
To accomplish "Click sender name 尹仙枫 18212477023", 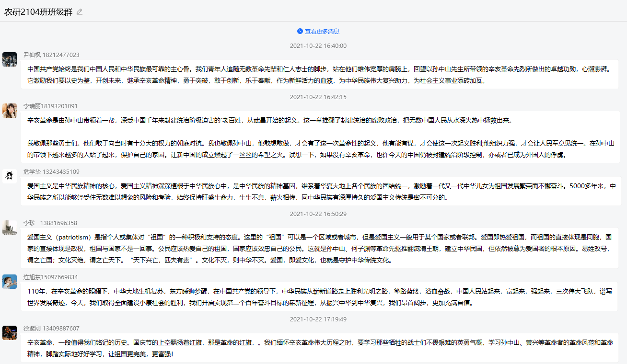I will [51, 55].
